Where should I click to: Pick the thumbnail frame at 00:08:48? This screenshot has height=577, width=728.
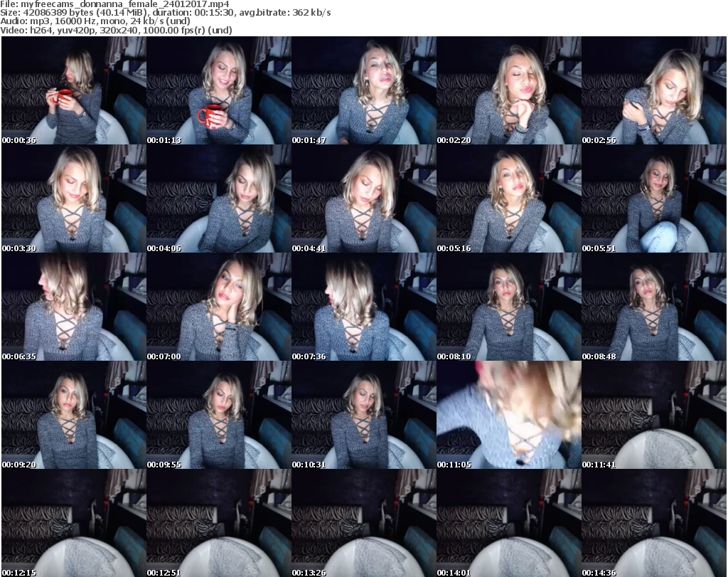coord(654,307)
